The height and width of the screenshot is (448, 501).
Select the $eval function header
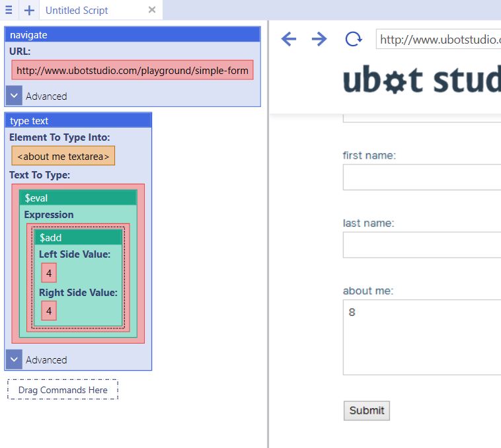78,198
